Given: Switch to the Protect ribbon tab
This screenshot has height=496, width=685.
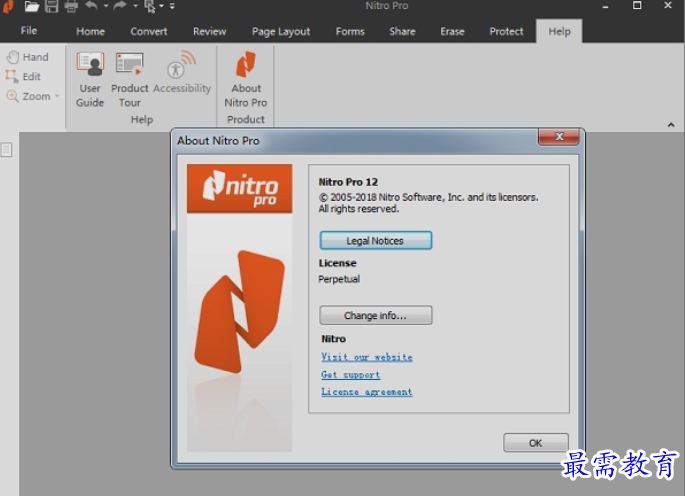Looking at the screenshot, I should pyautogui.click(x=506, y=31).
